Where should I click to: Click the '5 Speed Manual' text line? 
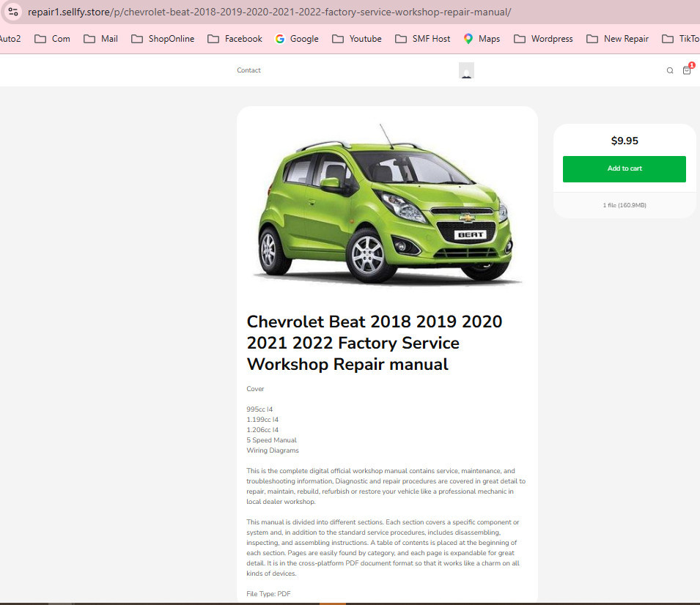(x=271, y=440)
